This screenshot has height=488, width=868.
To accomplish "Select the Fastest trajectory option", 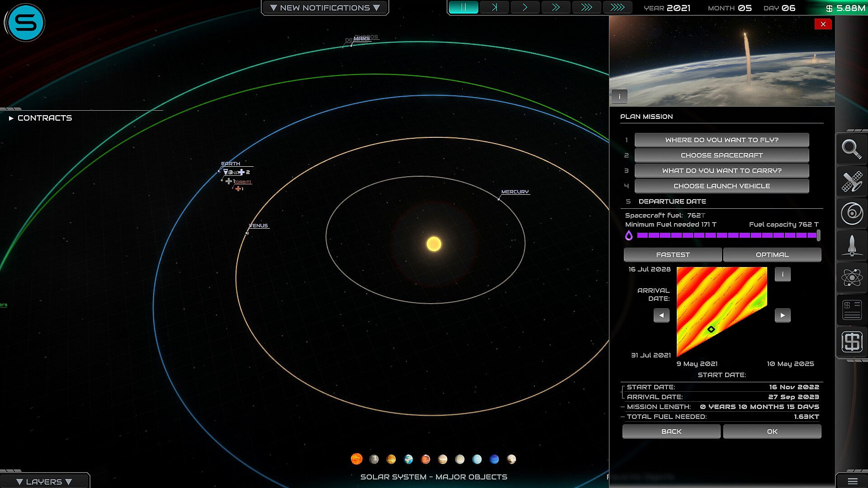I will (x=673, y=255).
